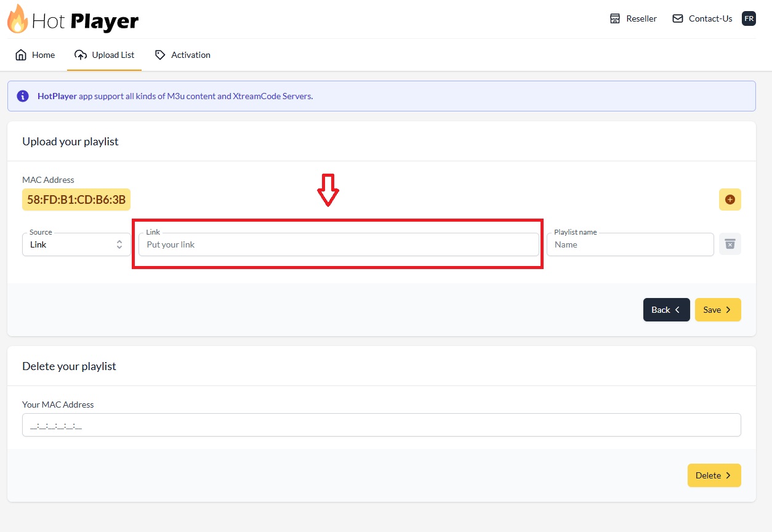Focus the Put your link field
This screenshot has width=772, height=532.
pos(339,244)
